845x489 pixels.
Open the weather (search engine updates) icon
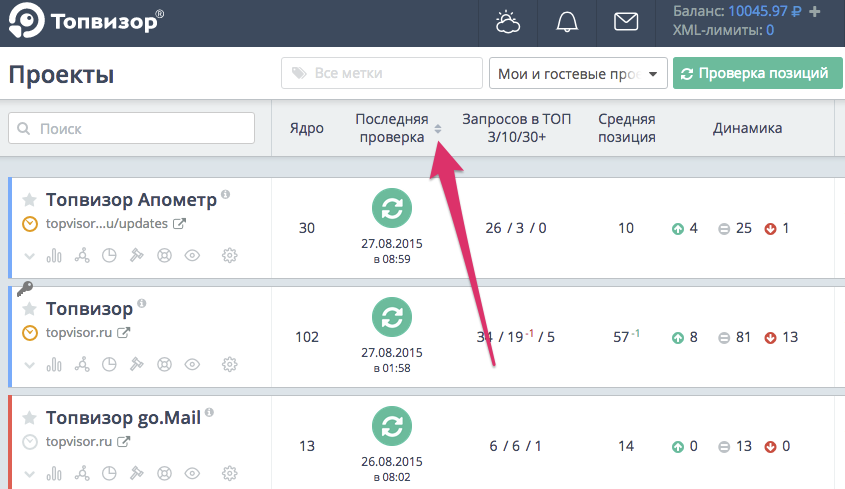coord(508,22)
